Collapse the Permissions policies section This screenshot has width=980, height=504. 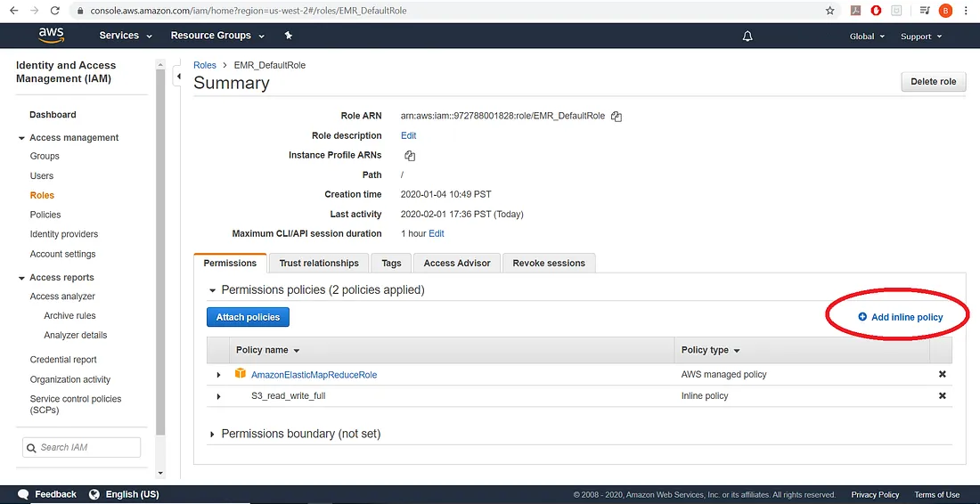coord(213,290)
